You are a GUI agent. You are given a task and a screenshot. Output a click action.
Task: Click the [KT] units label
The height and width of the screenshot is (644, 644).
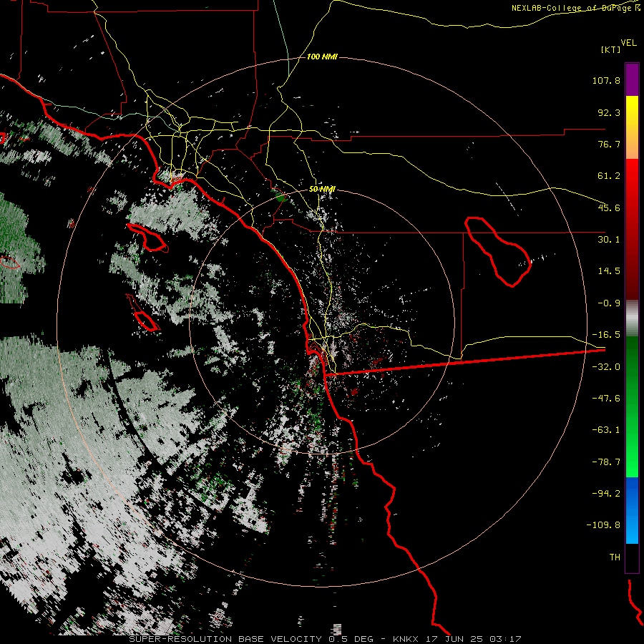(x=611, y=49)
